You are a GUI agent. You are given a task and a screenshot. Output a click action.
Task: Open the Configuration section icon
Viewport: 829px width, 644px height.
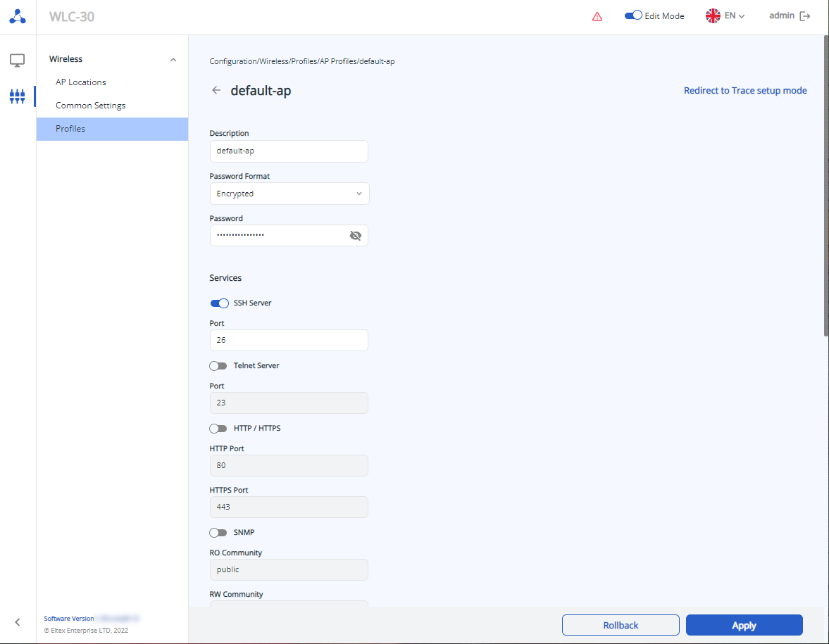(x=18, y=96)
